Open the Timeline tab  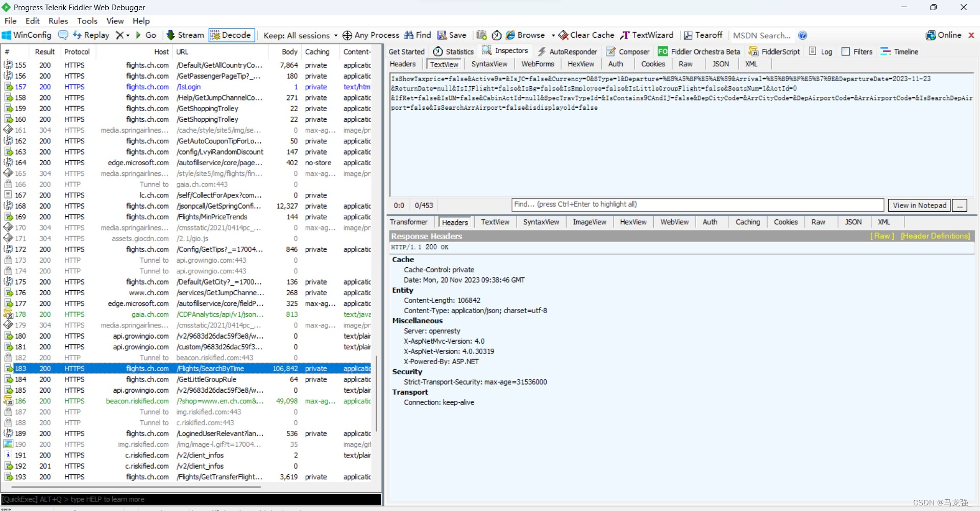coord(899,52)
